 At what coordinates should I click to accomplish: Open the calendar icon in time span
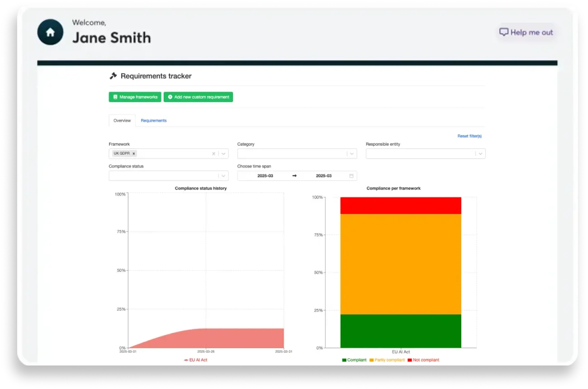[351, 176]
